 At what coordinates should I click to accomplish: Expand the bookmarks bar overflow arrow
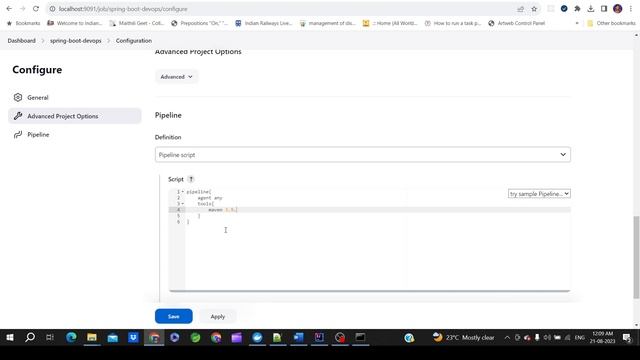point(577,23)
